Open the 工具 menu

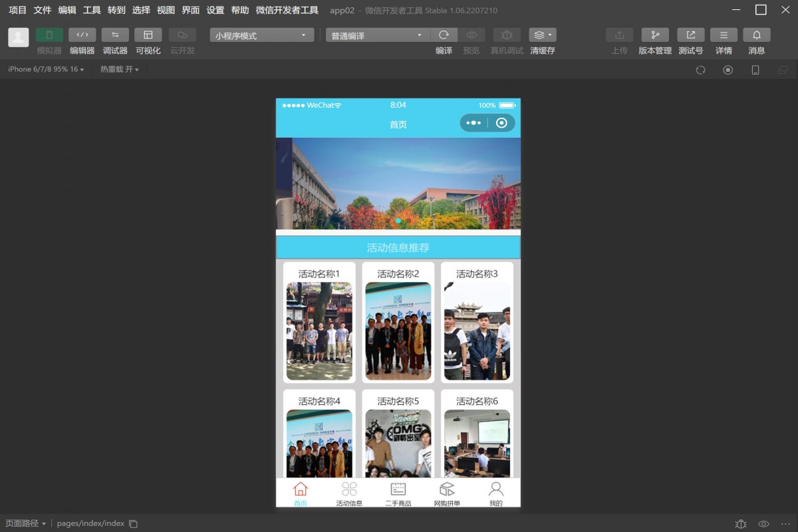pyautogui.click(x=91, y=10)
